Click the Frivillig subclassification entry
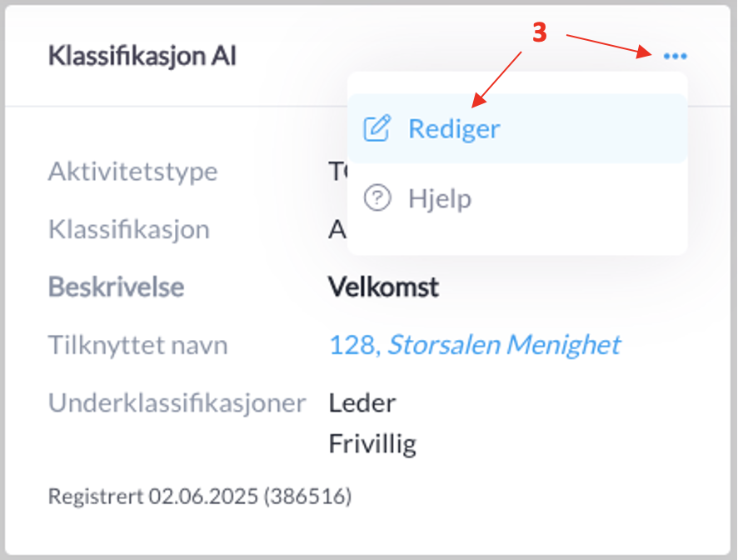Viewport: 738px width, 560px height. pos(372,442)
